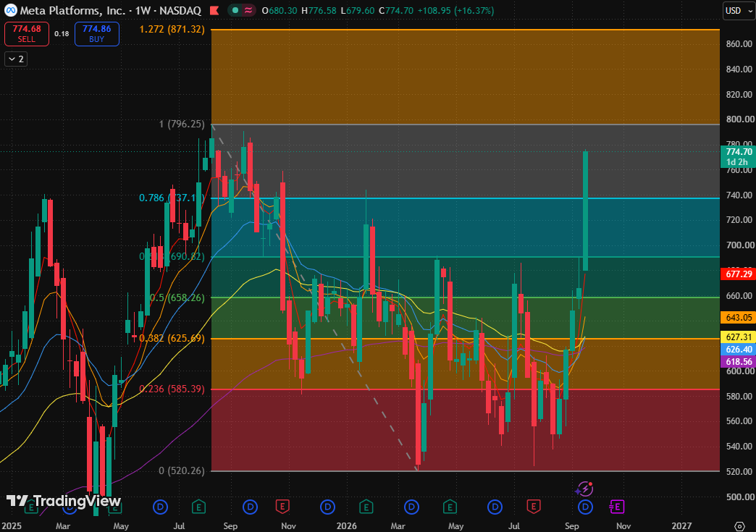Click the 0.18 spread value
Image resolution: width=756 pixels, height=532 pixels.
tap(62, 34)
